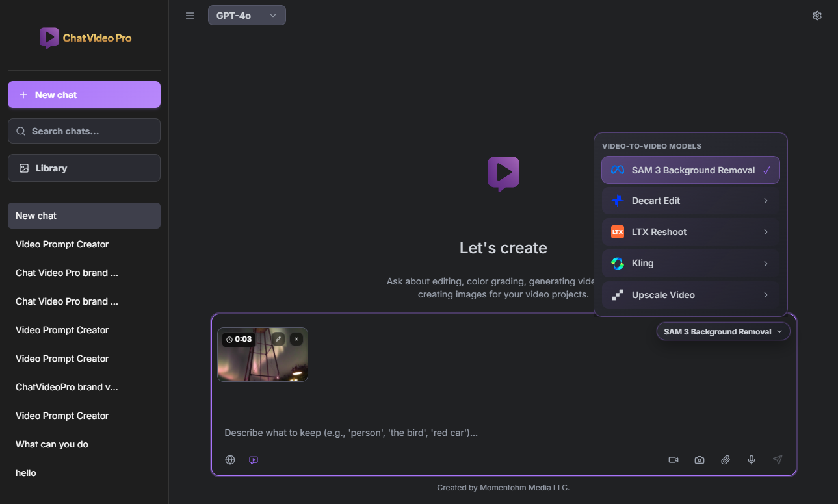Image resolution: width=838 pixels, height=504 pixels.
Task: Toggle web search globe icon
Action: point(230,460)
